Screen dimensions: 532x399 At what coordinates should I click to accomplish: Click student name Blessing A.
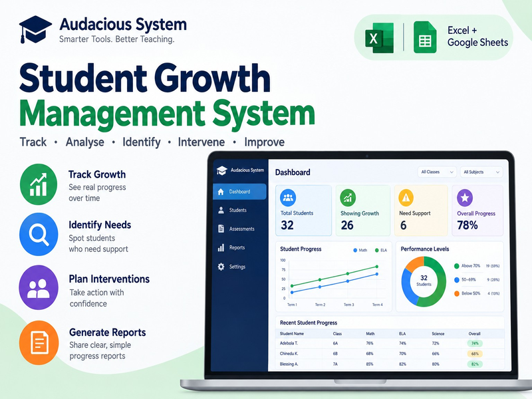coord(289,364)
